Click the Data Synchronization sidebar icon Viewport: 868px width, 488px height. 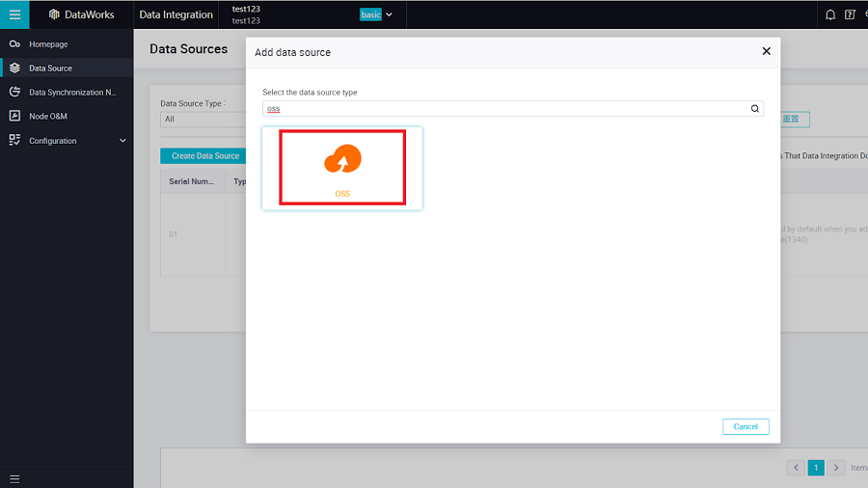(x=14, y=92)
